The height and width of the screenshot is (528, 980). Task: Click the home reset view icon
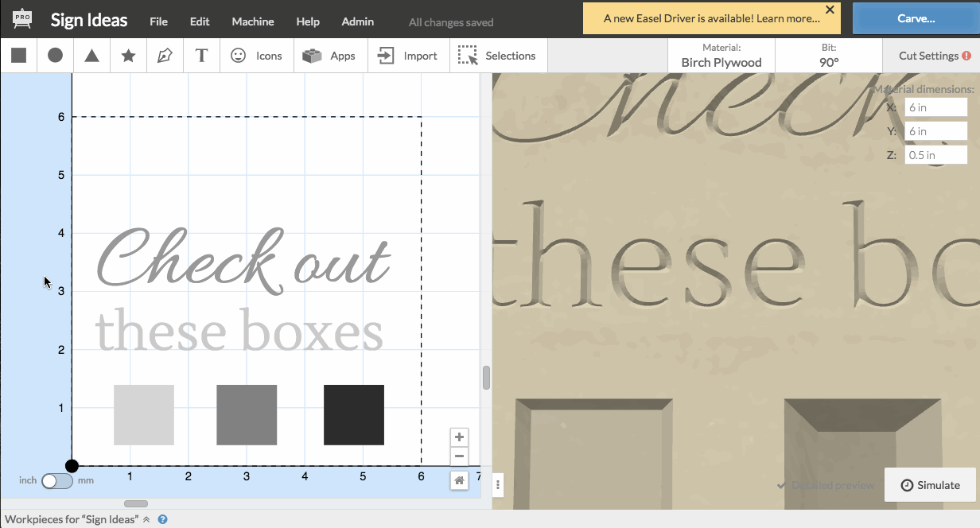pyautogui.click(x=459, y=480)
